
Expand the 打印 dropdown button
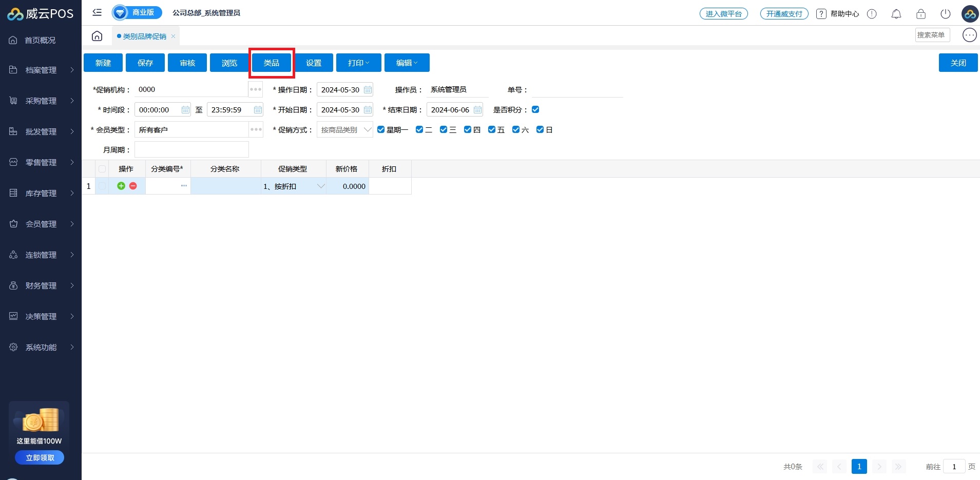tap(358, 63)
